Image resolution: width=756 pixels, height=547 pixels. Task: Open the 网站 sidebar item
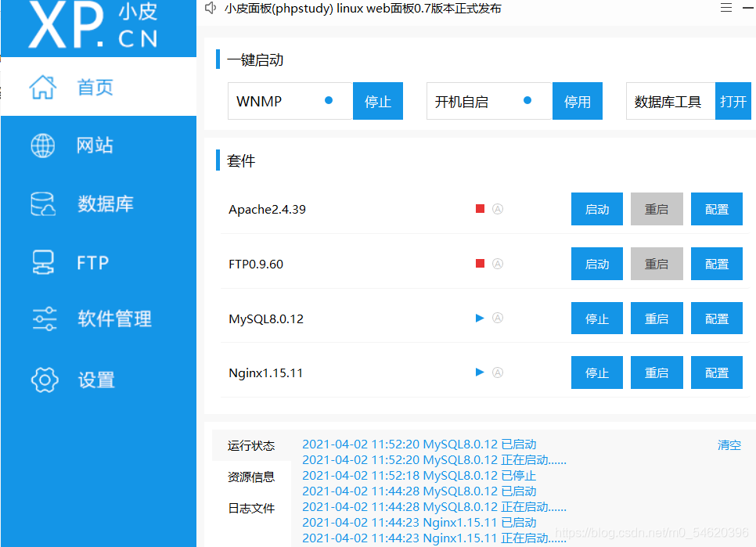click(x=99, y=146)
